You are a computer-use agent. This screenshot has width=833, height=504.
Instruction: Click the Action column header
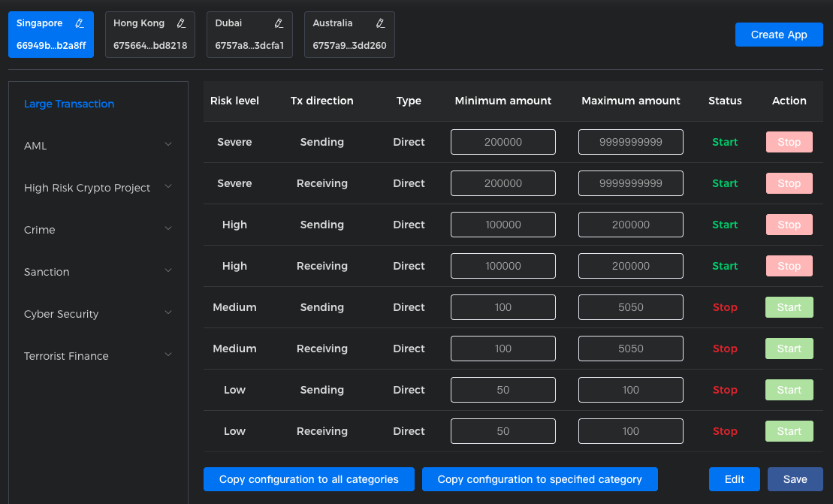(x=789, y=101)
